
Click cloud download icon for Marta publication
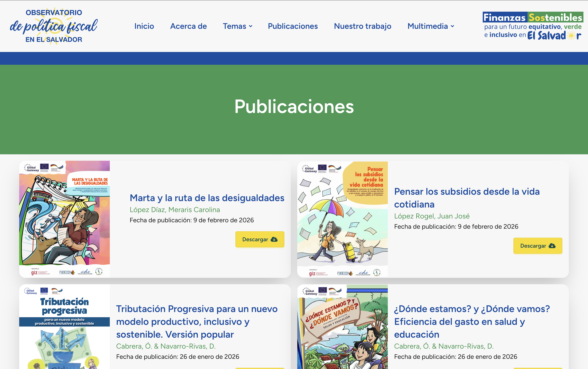pyautogui.click(x=274, y=239)
